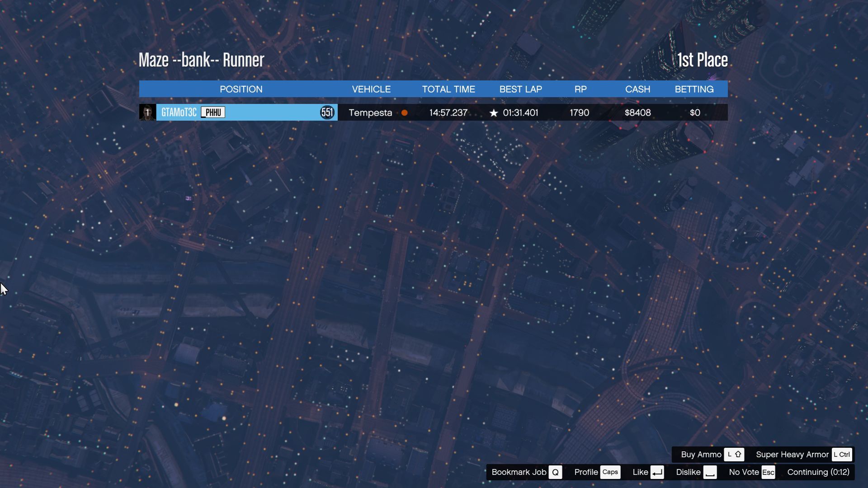
Task: Click the total time value 14:57.237
Action: pos(448,113)
